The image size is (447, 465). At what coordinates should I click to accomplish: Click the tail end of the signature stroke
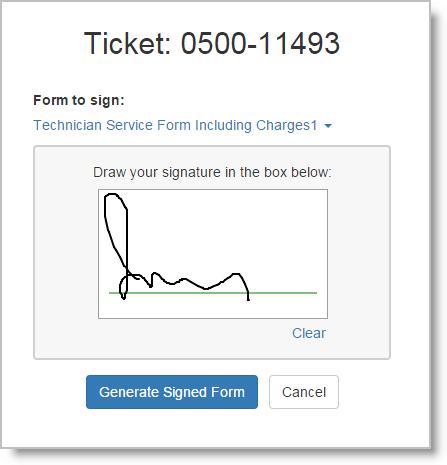point(248,296)
